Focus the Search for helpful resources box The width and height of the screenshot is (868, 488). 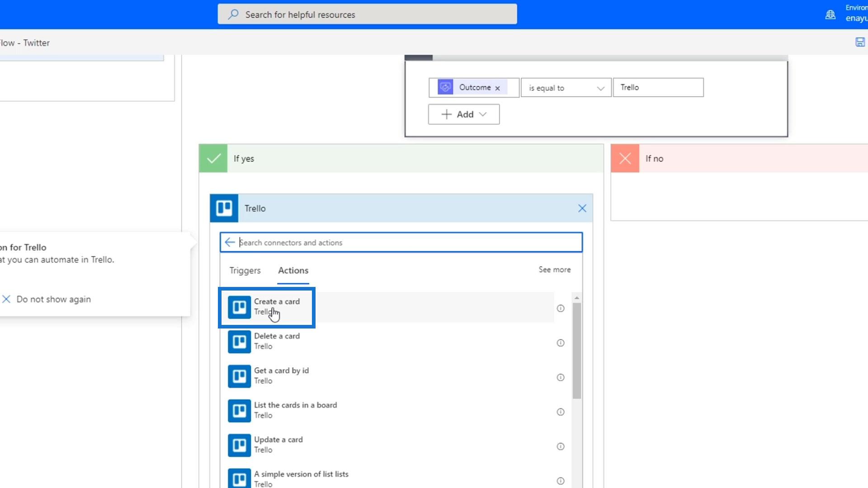point(367,14)
